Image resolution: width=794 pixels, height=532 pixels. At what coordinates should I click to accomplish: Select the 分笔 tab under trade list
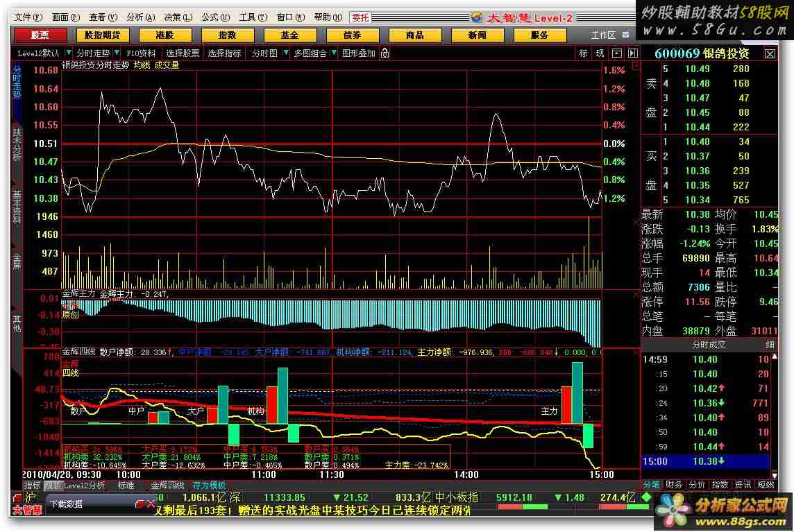pos(651,484)
